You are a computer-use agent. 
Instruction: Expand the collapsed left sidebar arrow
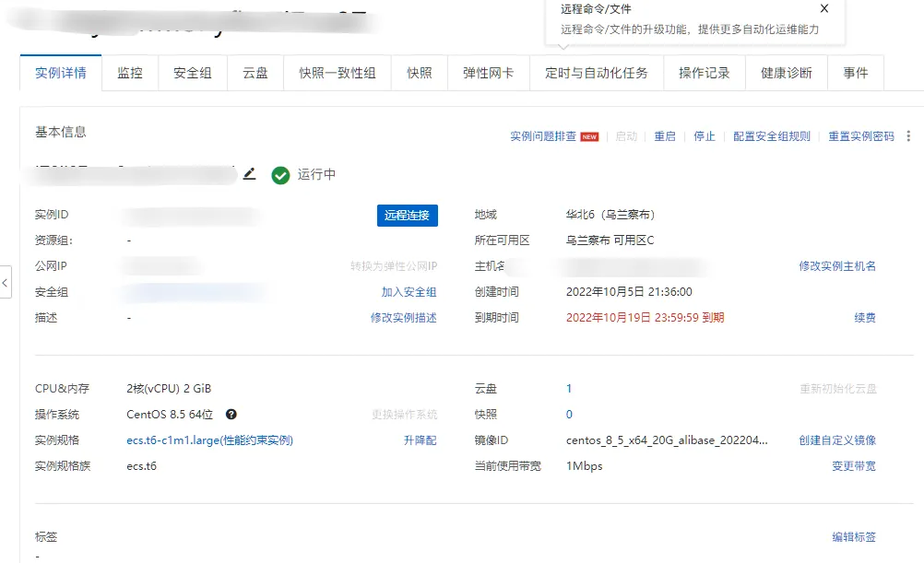click(x=6, y=282)
